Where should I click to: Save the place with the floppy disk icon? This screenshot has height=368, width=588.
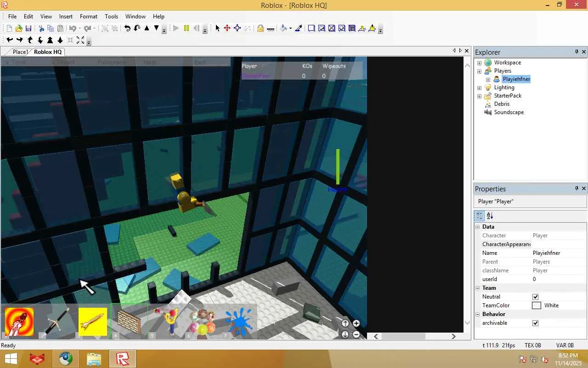(x=28, y=29)
